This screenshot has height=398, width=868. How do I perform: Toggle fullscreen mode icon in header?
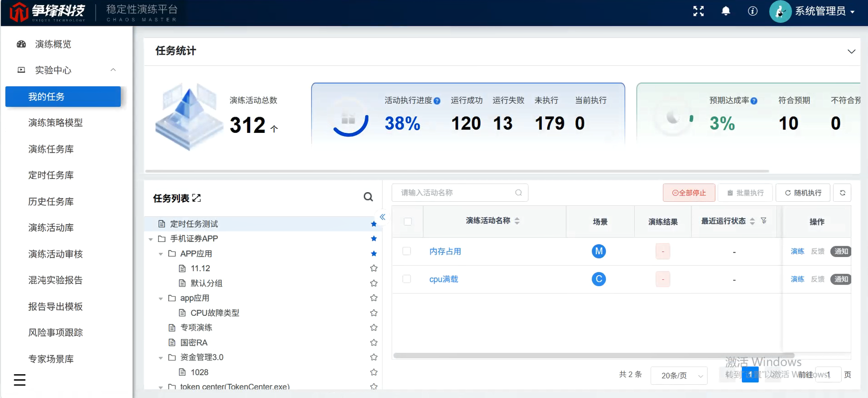tap(698, 11)
